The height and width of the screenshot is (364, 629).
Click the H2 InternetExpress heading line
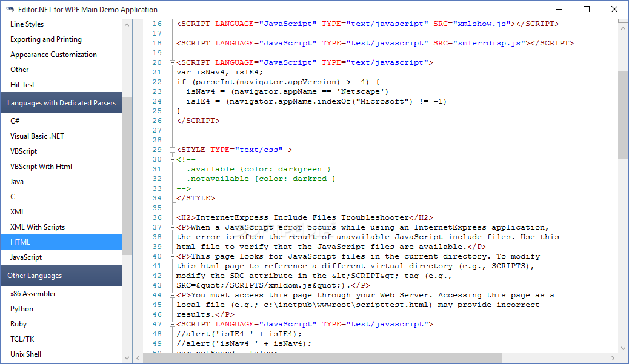tap(304, 217)
